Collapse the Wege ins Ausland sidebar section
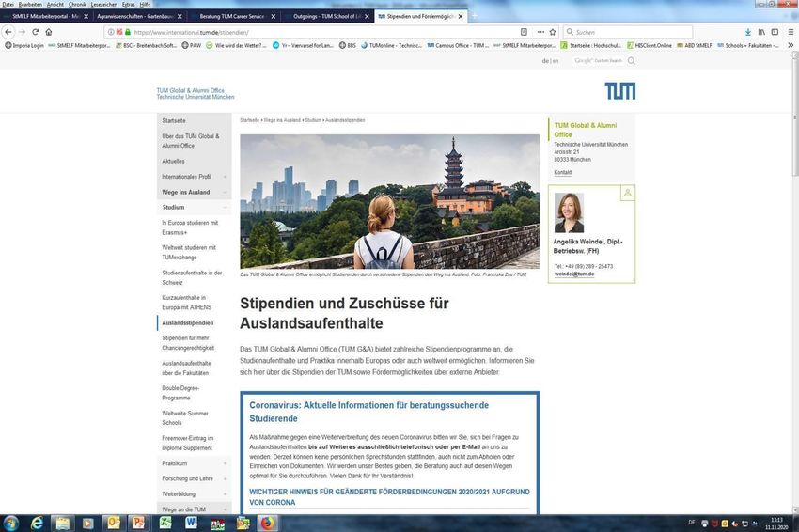Image resolution: width=799 pixels, height=532 pixels. [225, 192]
